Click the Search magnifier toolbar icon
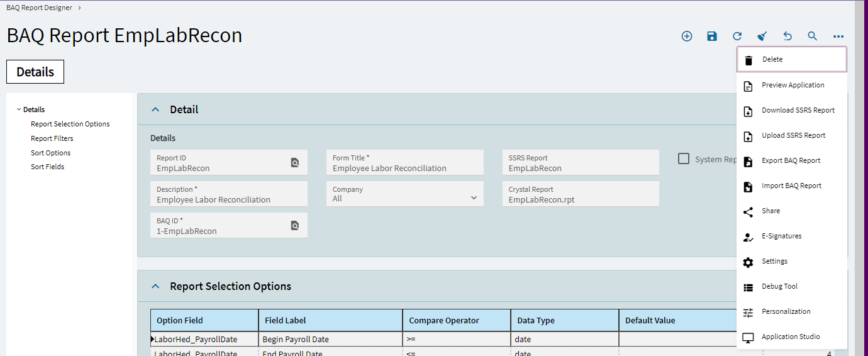Screen dimensions: 868x356 pyautogui.click(x=813, y=36)
